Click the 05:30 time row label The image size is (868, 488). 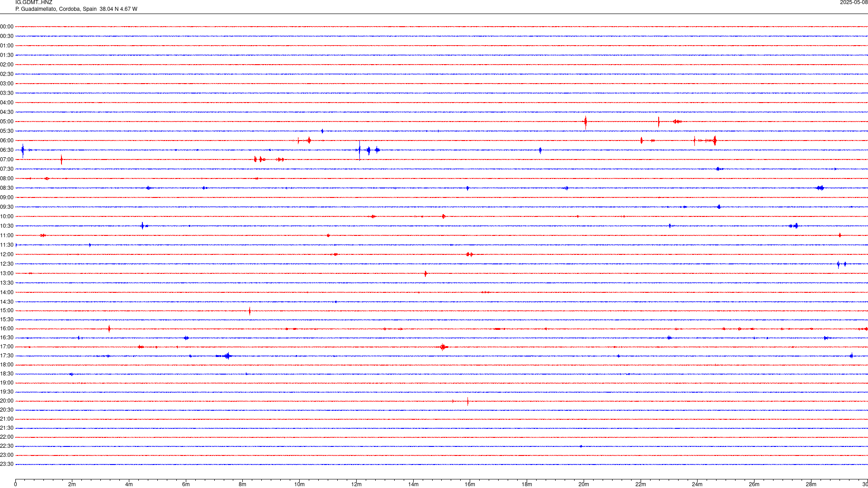click(7, 131)
